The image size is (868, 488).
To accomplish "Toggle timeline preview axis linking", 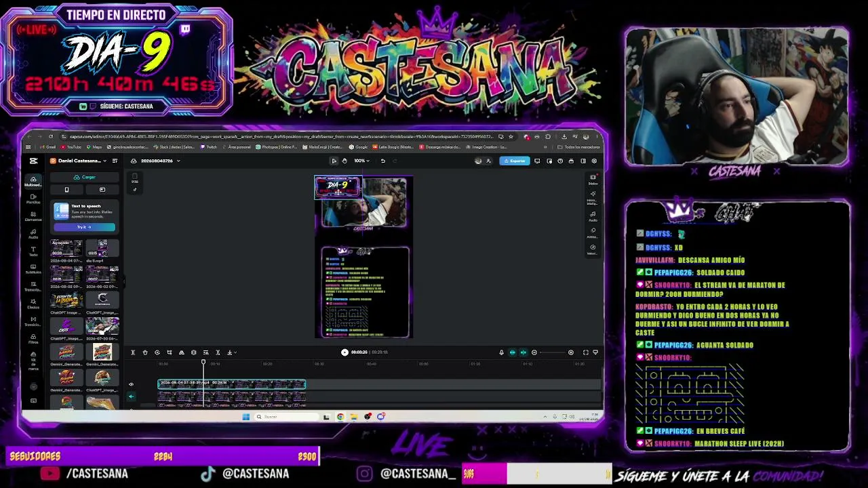I will point(523,352).
